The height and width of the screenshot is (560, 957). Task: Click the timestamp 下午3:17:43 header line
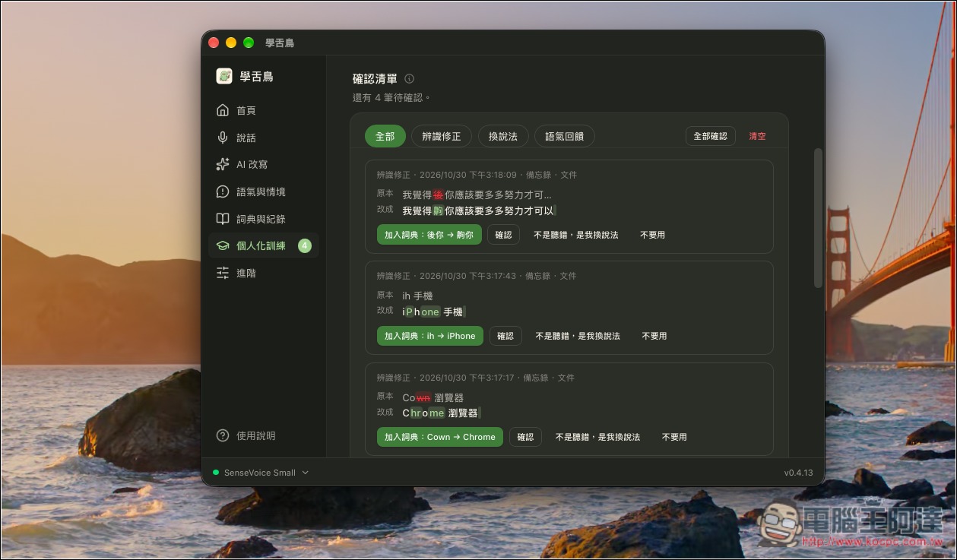[x=477, y=276]
